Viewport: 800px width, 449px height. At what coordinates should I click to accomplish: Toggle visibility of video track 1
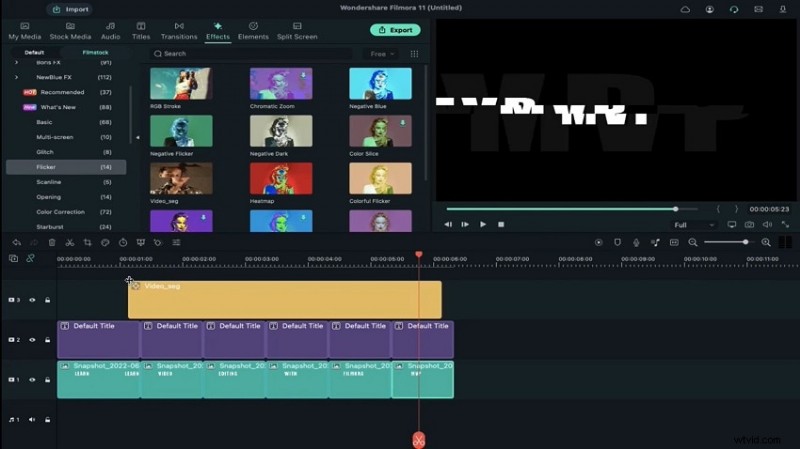32,380
